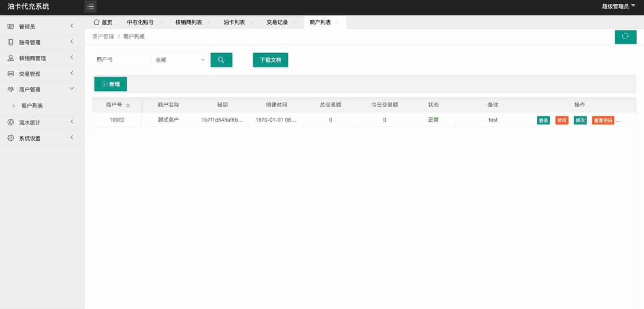Close the 商户列表 tab

tap(338, 23)
